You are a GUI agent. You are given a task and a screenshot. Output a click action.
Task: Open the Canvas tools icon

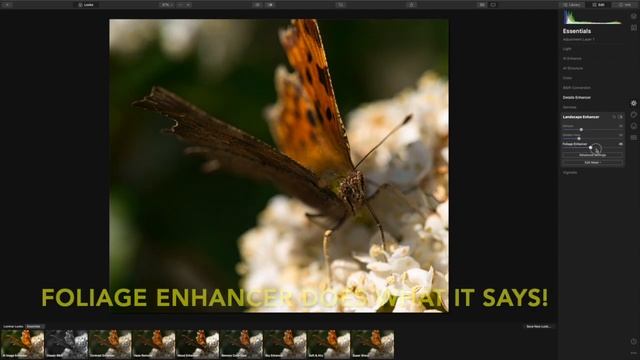[x=633, y=28]
